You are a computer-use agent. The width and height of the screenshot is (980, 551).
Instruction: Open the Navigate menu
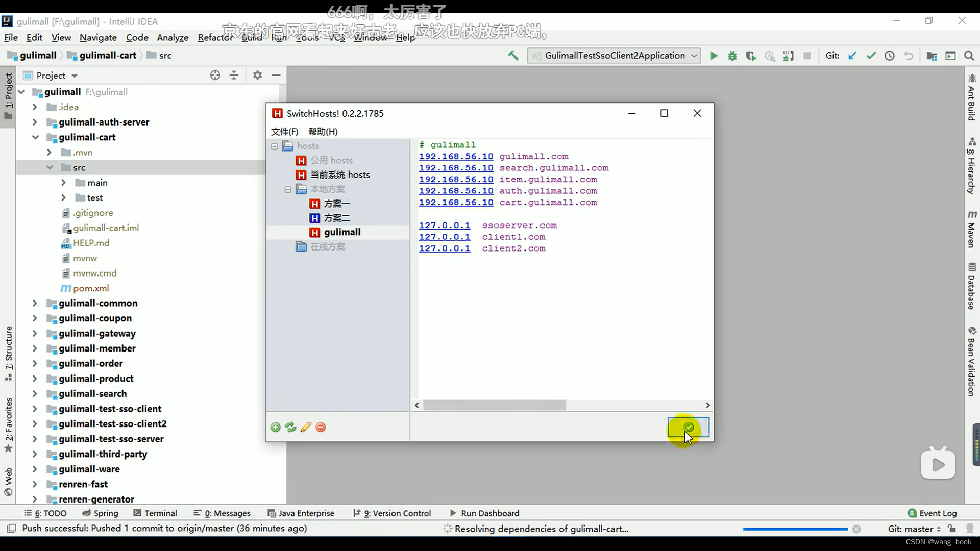[98, 38]
